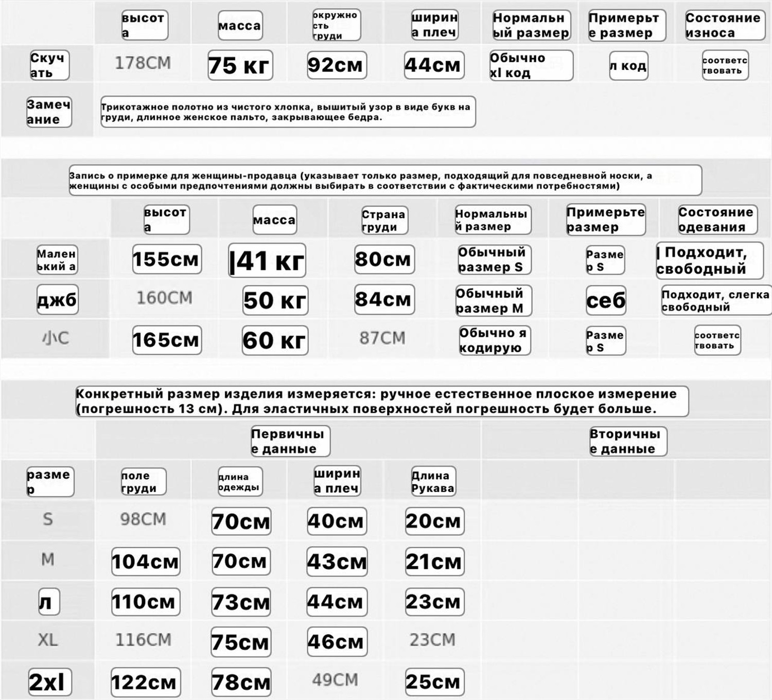
Task: Select the 75 кг weight cell
Action: 240,65
